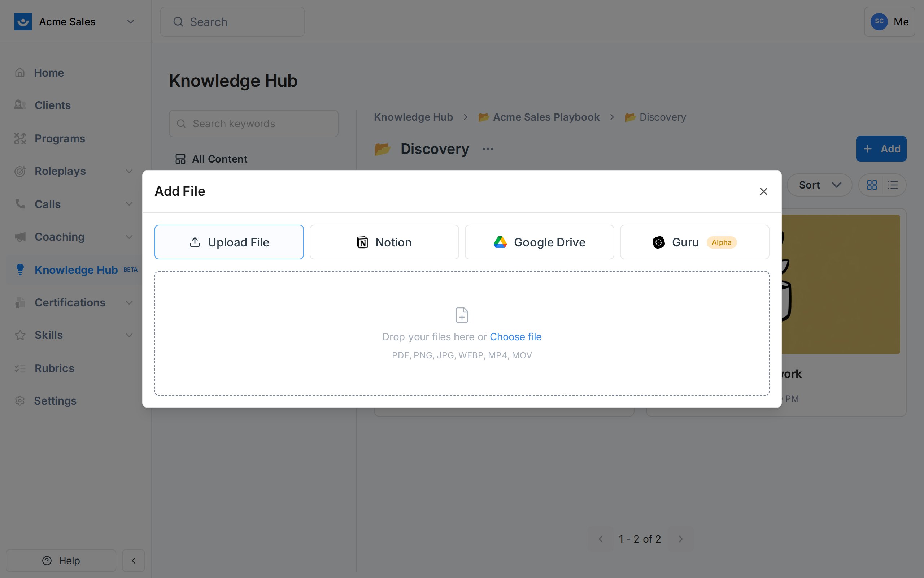Click the upload arrow icon in Upload File
This screenshot has width=924, height=578.
[195, 242]
